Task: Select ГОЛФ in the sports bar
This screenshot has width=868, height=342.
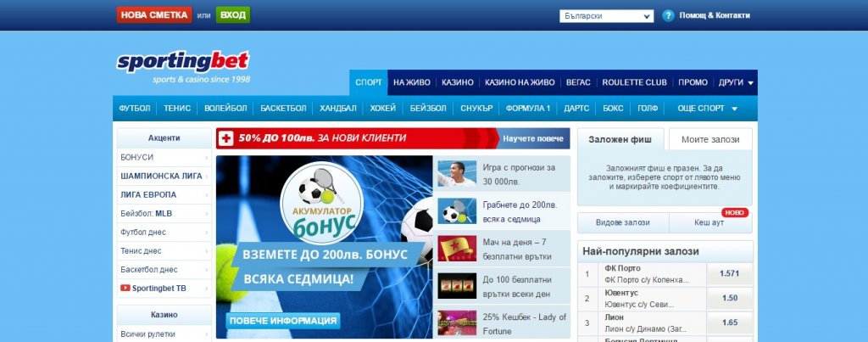Action: click(x=647, y=109)
